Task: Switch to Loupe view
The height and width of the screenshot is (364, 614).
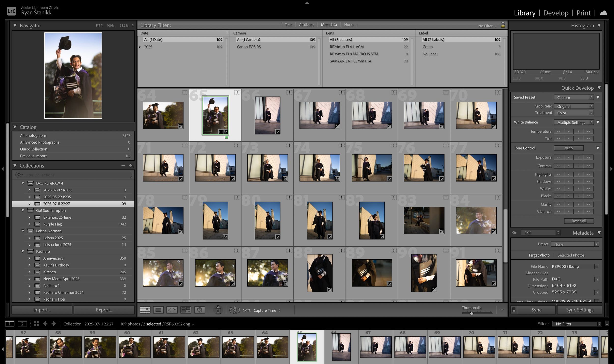Action: coord(158,310)
